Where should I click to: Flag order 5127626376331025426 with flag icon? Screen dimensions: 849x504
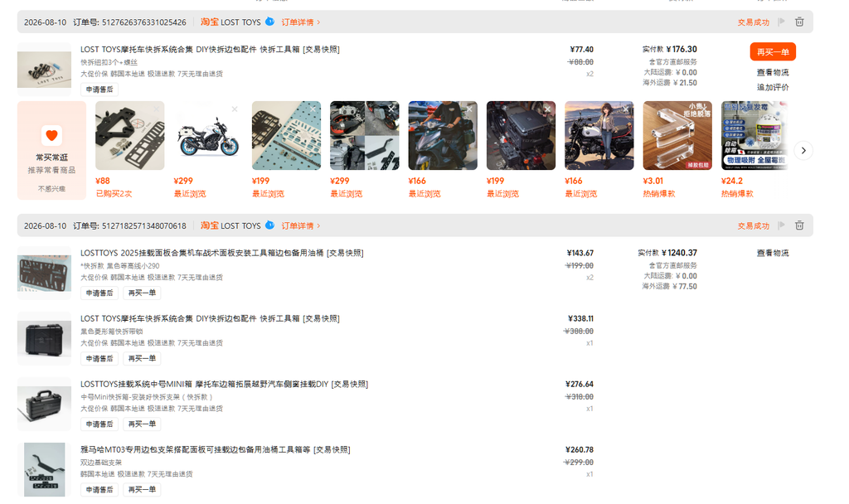(781, 22)
